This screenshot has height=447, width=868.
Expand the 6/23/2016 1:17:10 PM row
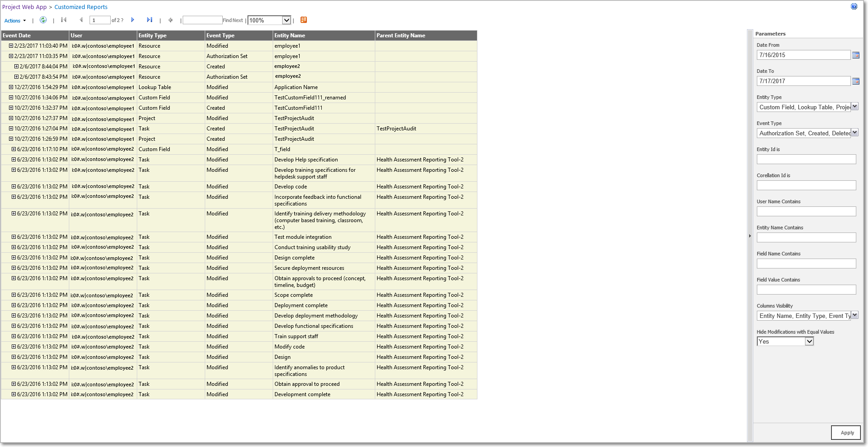point(14,149)
